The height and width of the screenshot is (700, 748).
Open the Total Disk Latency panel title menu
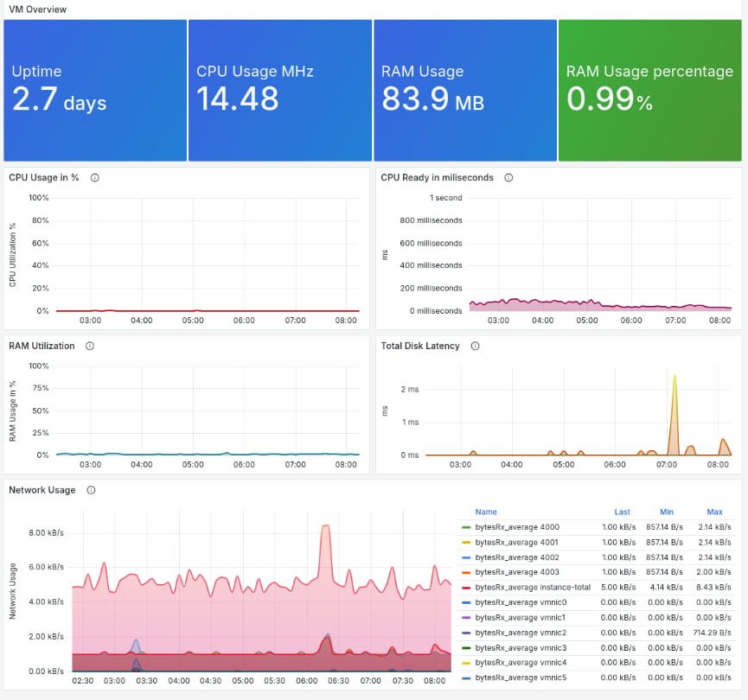[x=420, y=346]
